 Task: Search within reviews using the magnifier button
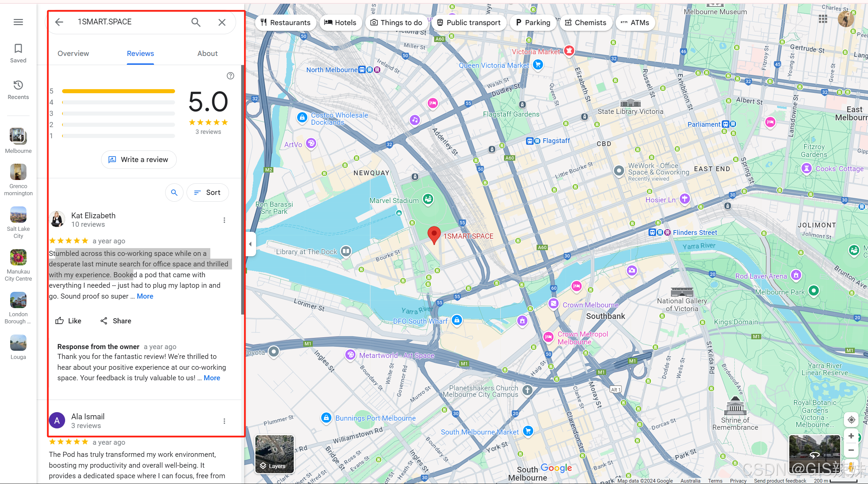click(174, 193)
